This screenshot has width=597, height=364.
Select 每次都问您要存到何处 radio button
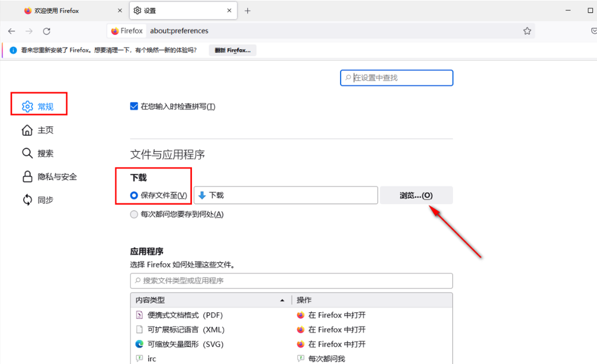click(134, 214)
